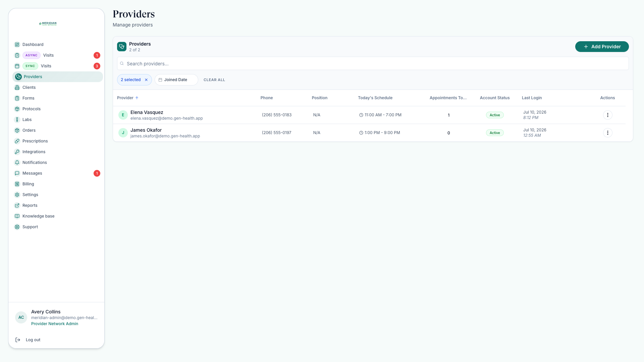The height and width of the screenshot is (362, 644).
Task: Click schedule 1:00 PM - 9:00 PM
Action: tap(382, 133)
